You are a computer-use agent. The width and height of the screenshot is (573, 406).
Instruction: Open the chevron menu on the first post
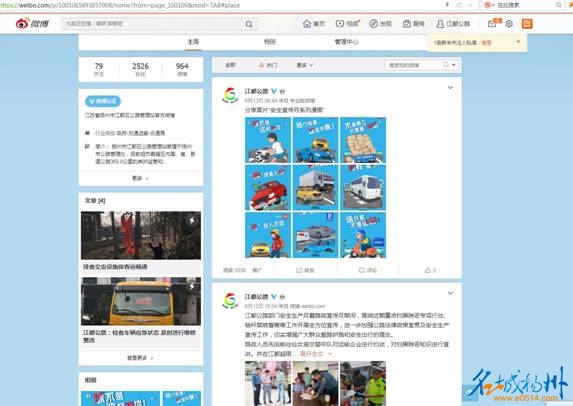451,88
